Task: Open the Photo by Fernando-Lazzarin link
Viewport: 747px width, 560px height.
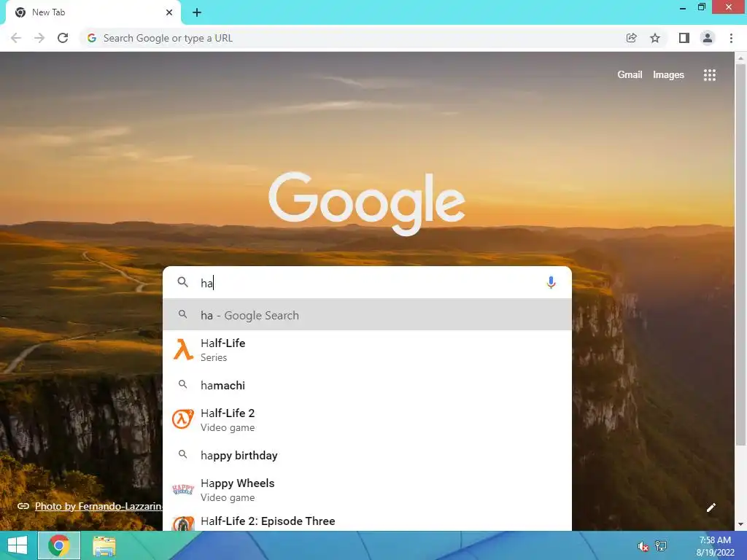Action: point(98,506)
